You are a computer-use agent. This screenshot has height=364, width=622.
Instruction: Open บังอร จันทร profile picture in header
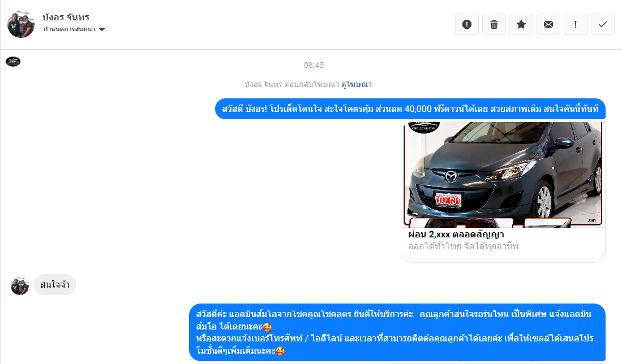[x=20, y=24]
